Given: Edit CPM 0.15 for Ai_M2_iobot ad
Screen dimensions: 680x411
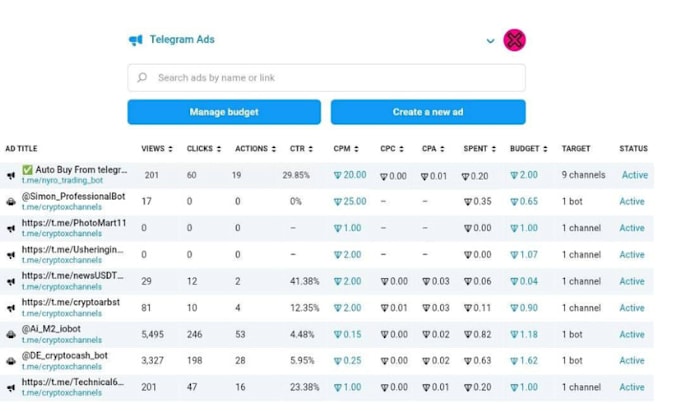Looking at the screenshot, I should click(x=347, y=335).
